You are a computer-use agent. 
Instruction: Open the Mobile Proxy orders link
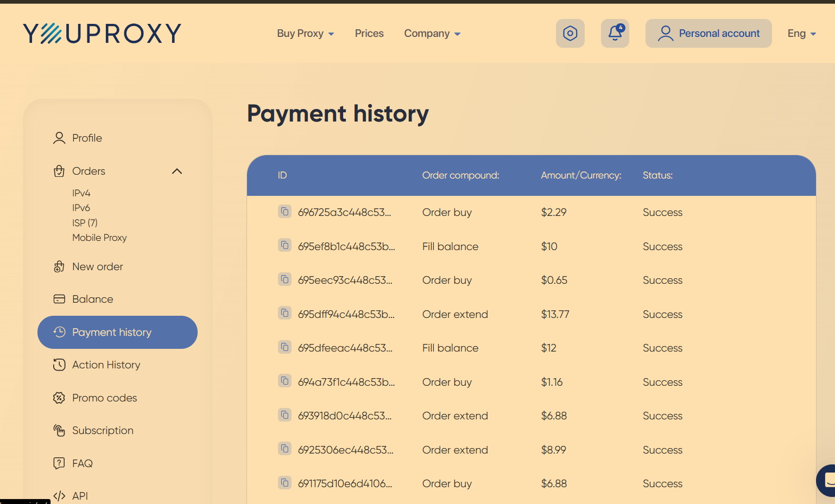tap(100, 238)
